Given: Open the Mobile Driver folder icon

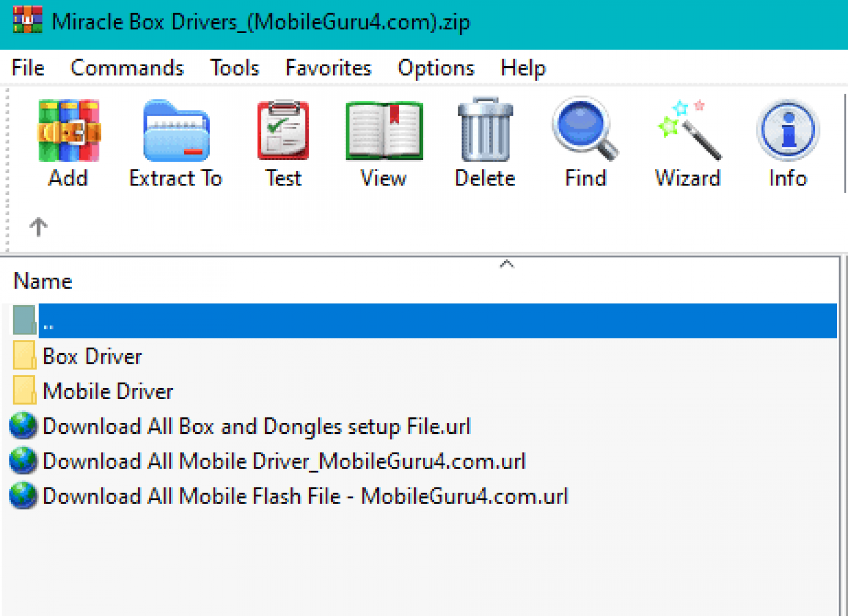Looking at the screenshot, I should 23,391.
